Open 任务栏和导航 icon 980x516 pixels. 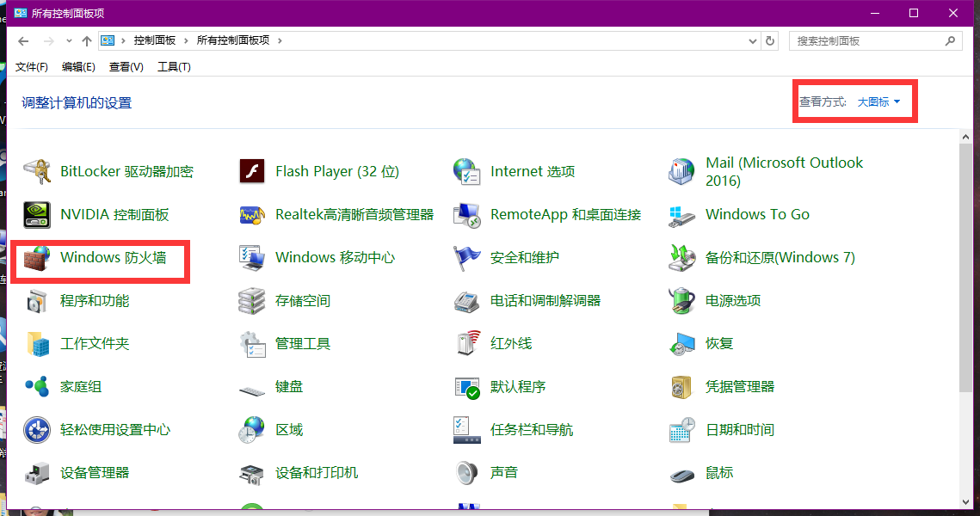coord(467,430)
